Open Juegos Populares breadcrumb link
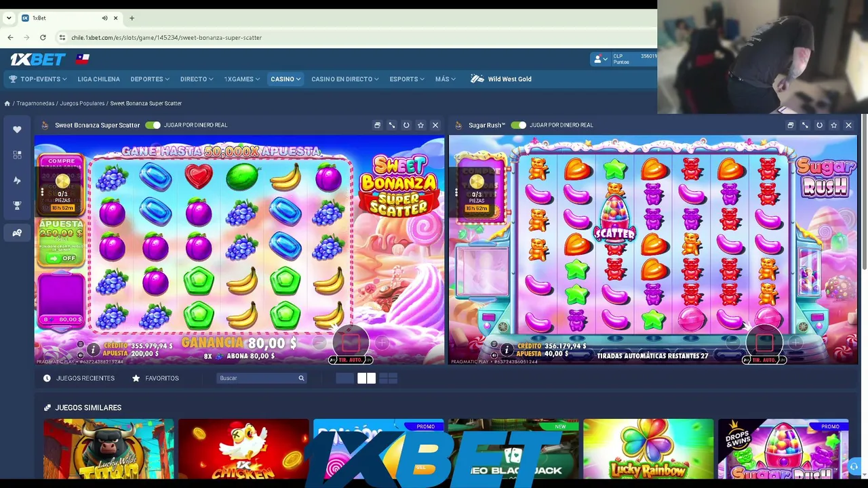The height and width of the screenshot is (488, 868). 82,103
